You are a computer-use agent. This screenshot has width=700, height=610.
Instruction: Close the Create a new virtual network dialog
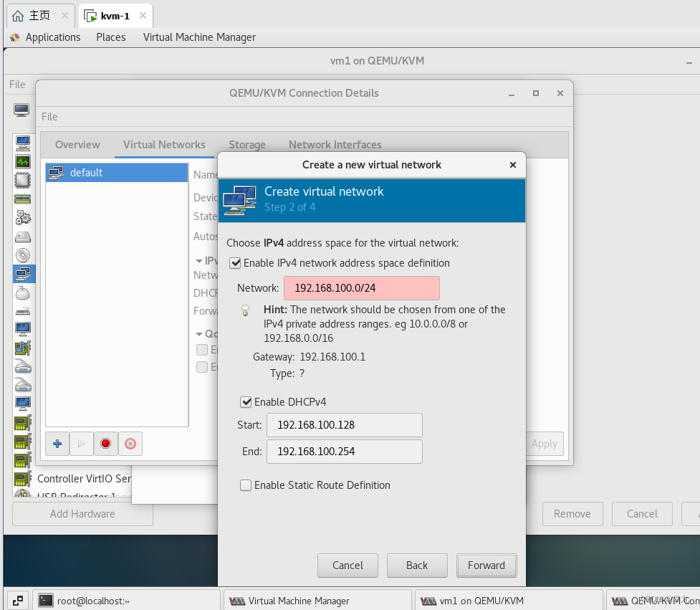point(513,165)
